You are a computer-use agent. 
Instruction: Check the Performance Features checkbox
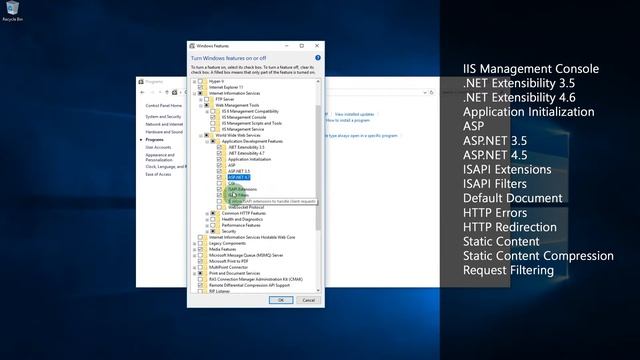(x=213, y=225)
